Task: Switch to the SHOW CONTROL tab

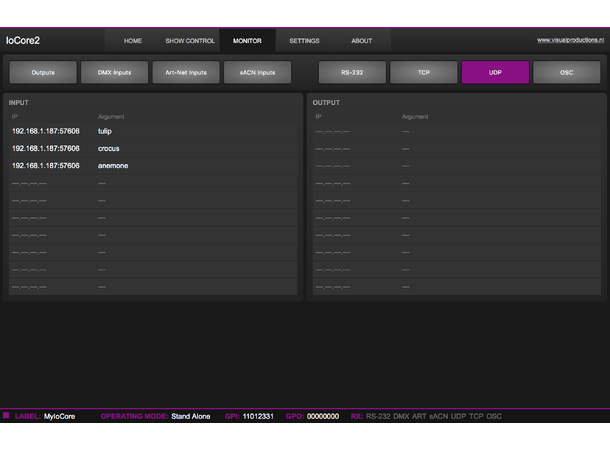Action: pyautogui.click(x=190, y=41)
